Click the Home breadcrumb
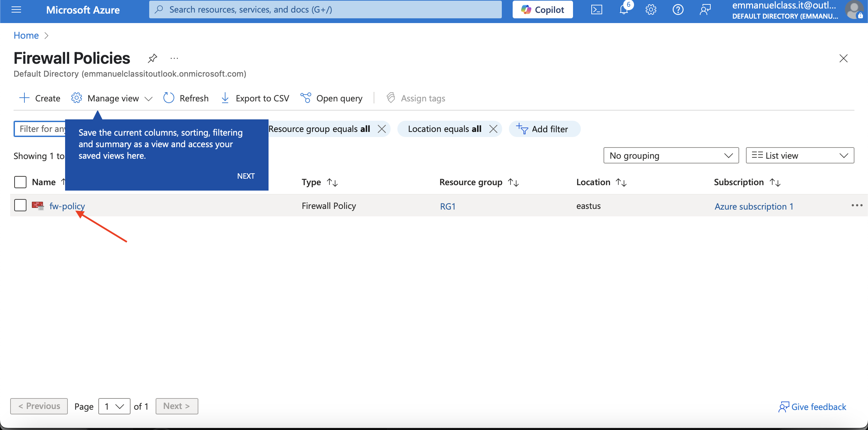The image size is (868, 430). (26, 35)
